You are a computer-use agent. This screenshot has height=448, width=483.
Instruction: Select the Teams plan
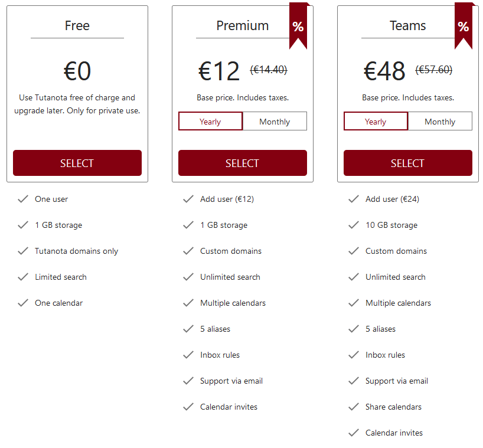408,163
